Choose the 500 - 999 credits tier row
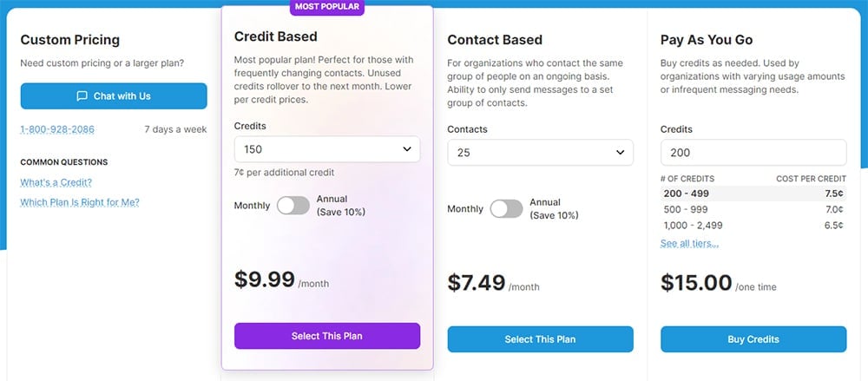868x381 pixels. pos(753,209)
